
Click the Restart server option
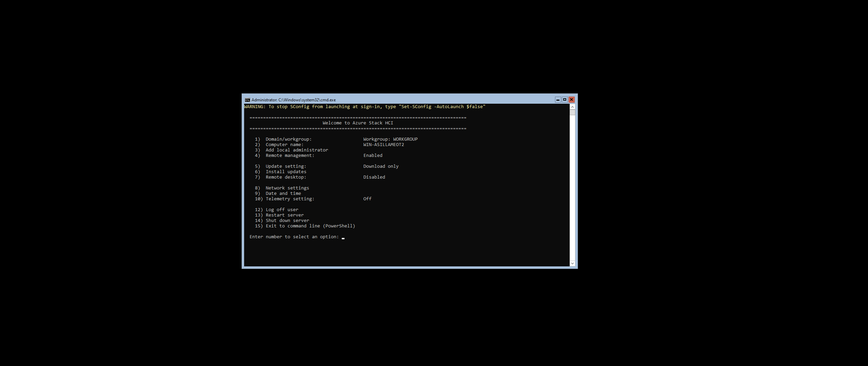click(x=284, y=215)
